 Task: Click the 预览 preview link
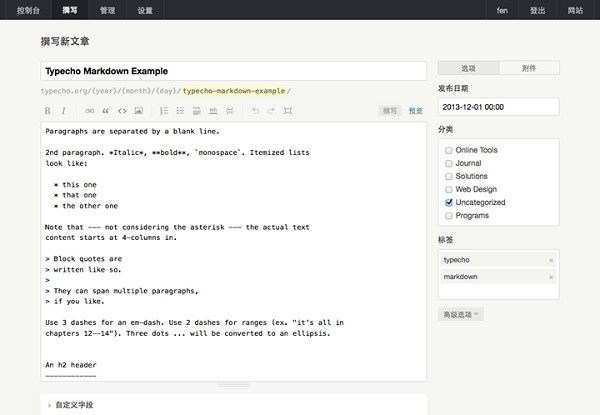pos(415,110)
